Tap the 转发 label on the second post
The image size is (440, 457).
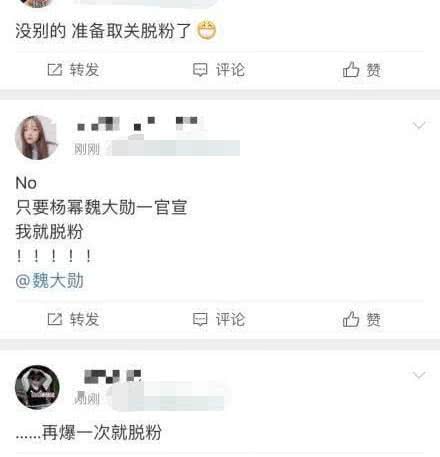coord(84,319)
